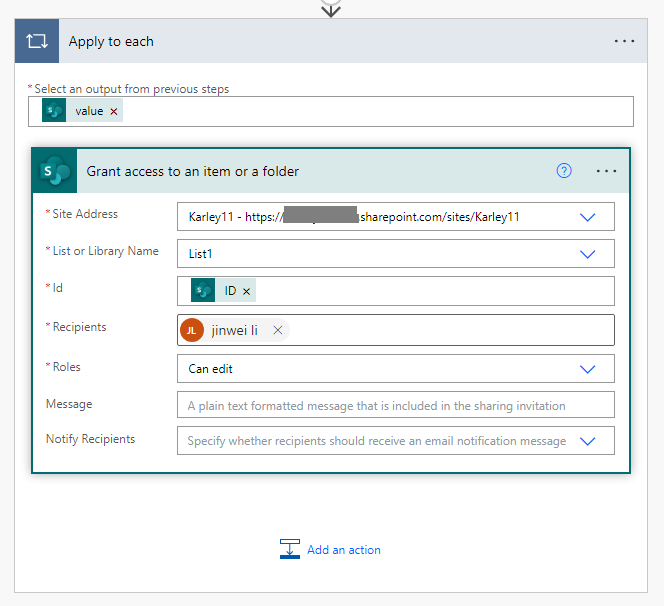The width and height of the screenshot is (664, 606).
Task: Expand the Notify Recipients dropdown
Action: click(587, 441)
